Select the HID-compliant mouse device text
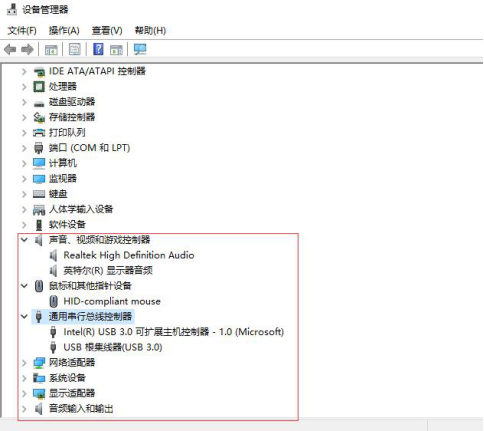The width and height of the screenshot is (484, 431). (112, 301)
